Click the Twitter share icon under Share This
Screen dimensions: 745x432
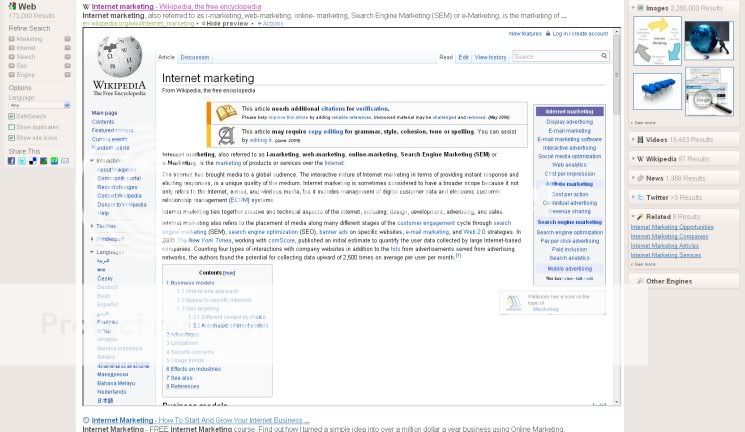tap(22, 161)
